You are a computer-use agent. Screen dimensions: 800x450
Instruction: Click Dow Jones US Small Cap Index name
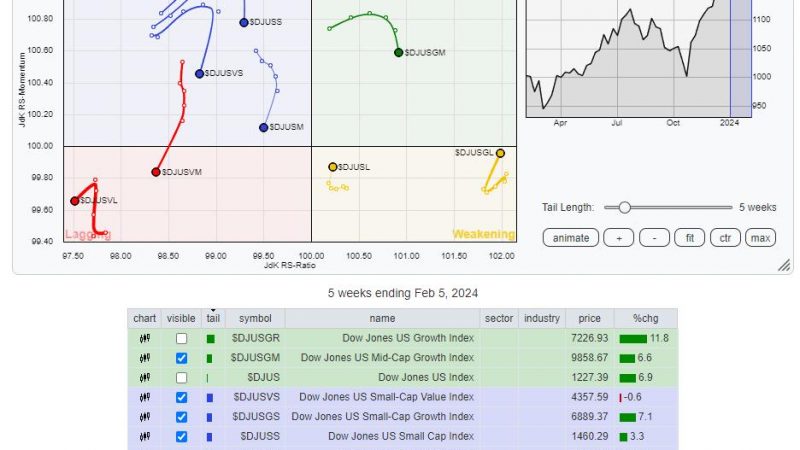[x=401, y=436]
